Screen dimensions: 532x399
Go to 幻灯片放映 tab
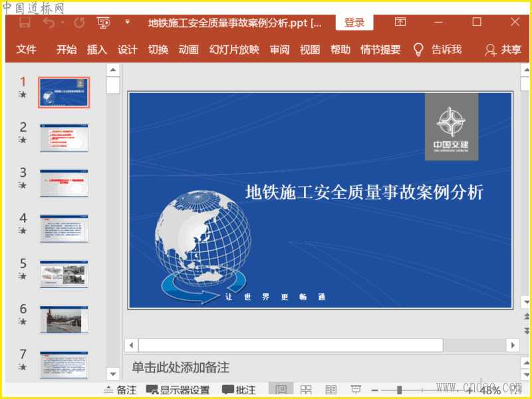point(234,50)
